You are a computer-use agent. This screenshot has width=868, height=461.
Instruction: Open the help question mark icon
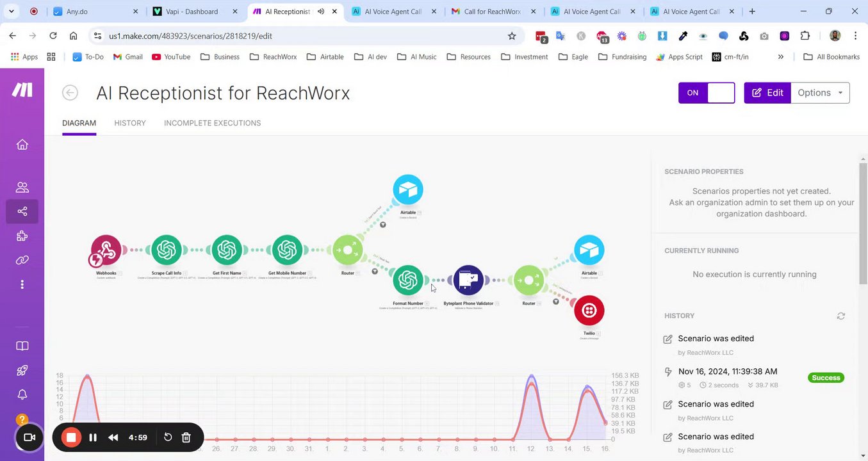pos(22,421)
